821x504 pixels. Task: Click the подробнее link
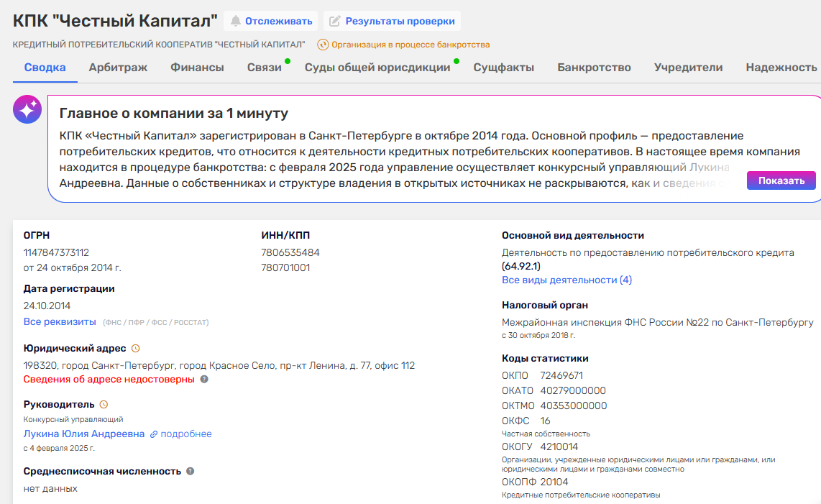[x=186, y=434]
